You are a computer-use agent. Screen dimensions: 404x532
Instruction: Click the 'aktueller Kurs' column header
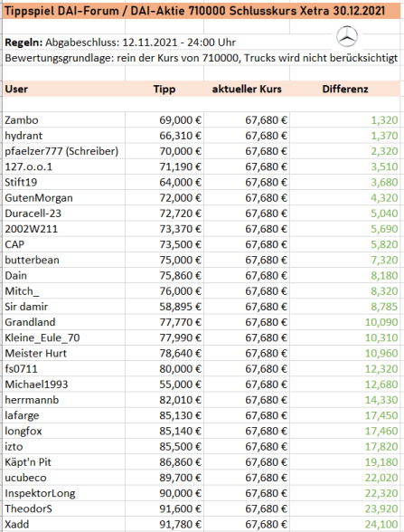click(247, 90)
